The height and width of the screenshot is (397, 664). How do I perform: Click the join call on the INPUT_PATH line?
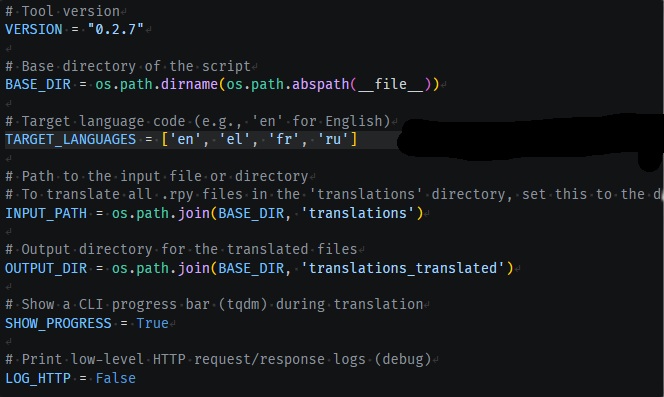pyautogui.click(x=194, y=213)
